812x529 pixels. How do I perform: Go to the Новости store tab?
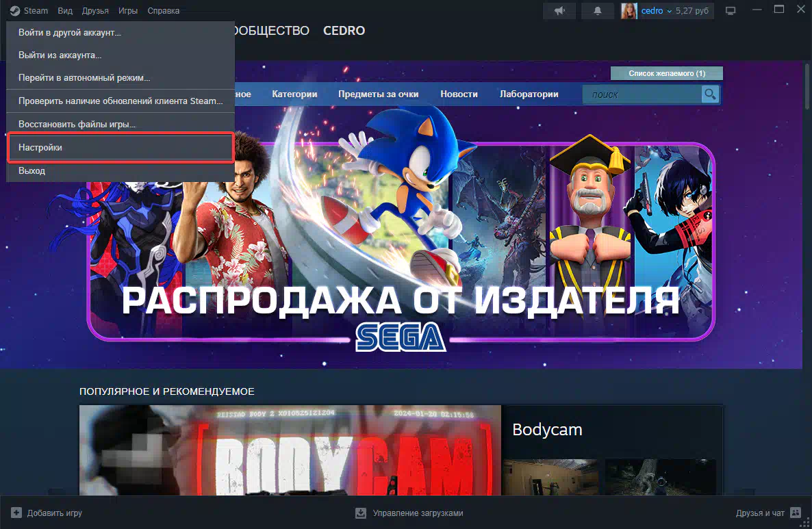[x=459, y=94]
